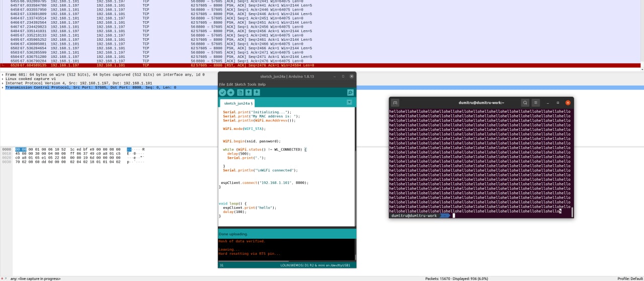Click the terminal search icon
The height and width of the screenshot is (281, 644).
click(525, 103)
